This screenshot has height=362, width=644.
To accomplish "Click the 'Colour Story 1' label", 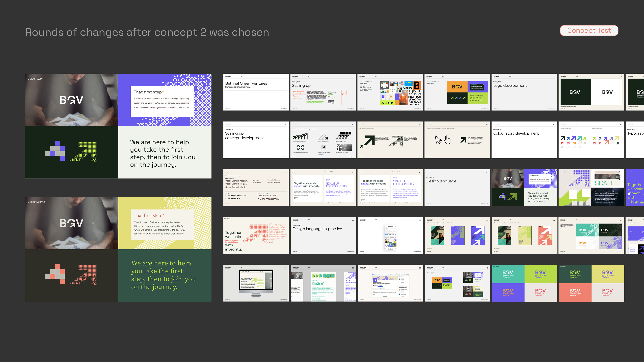I will (x=36, y=79).
